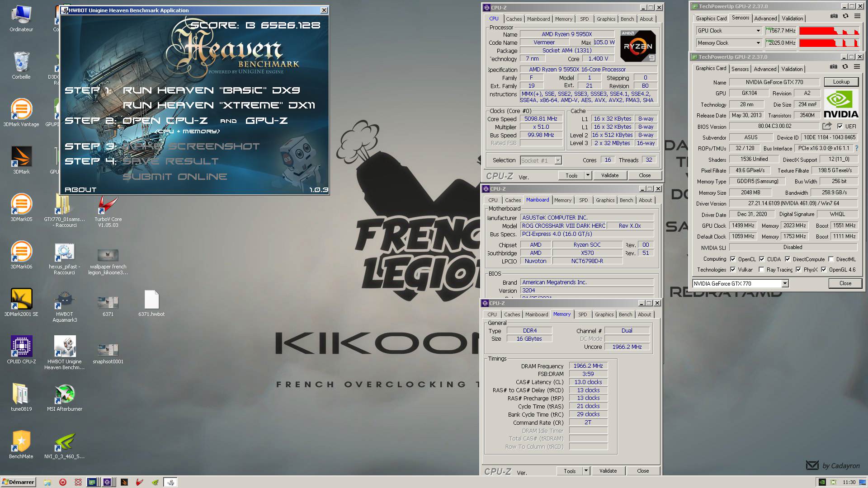The image size is (868, 488).
Task: Toggle the CUDA checkbox
Action: [762, 259]
